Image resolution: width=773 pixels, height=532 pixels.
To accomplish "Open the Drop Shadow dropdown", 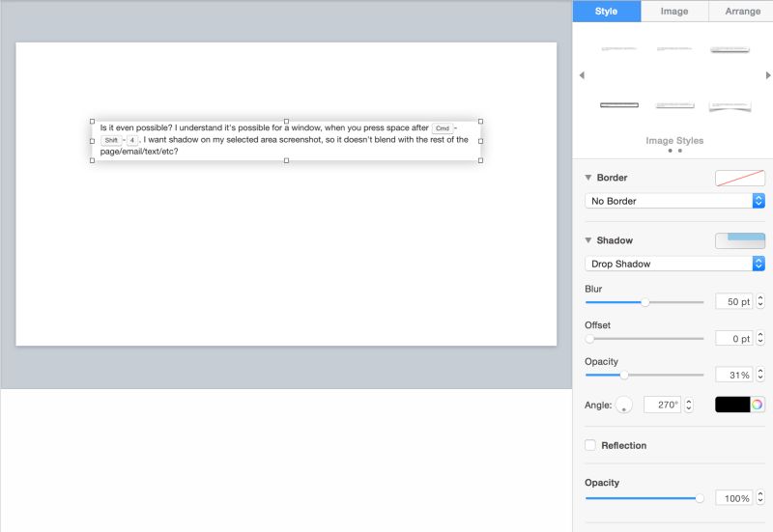I will coord(674,264).
